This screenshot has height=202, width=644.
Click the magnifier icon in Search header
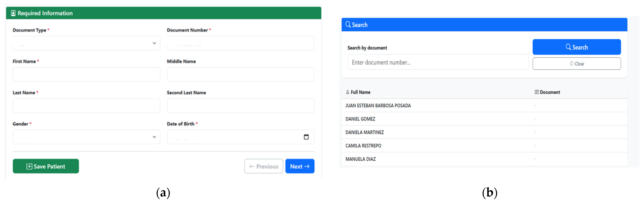click(348, 24)
